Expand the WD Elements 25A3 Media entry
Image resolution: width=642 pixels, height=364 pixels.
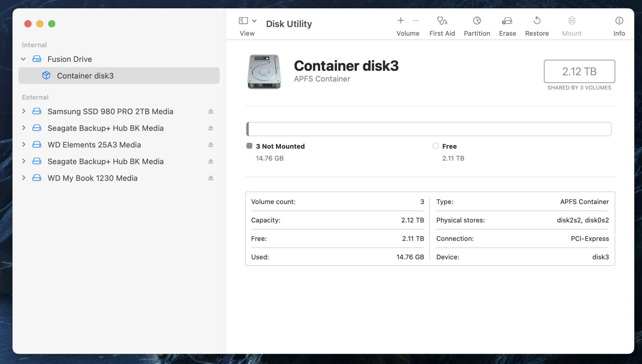(23, 145)
